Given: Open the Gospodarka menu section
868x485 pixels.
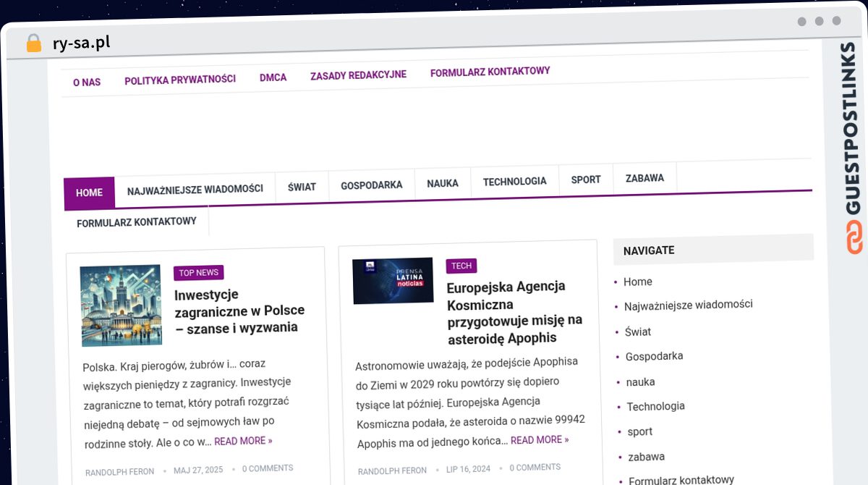Looking at the screenshot, I should pyautogui.click(x=371, y=185).
